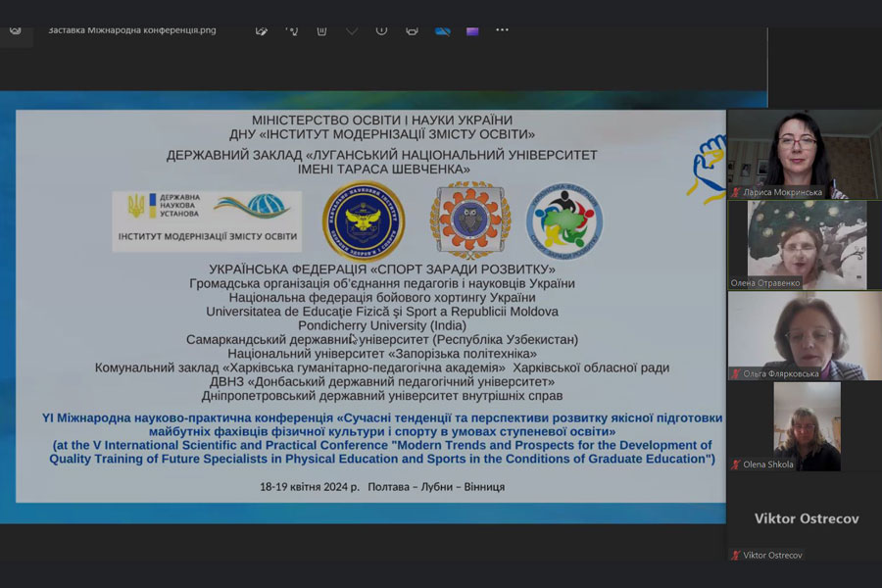
Task: Click muted mic icon beside Ольга Флярковська
Action: 736,373
